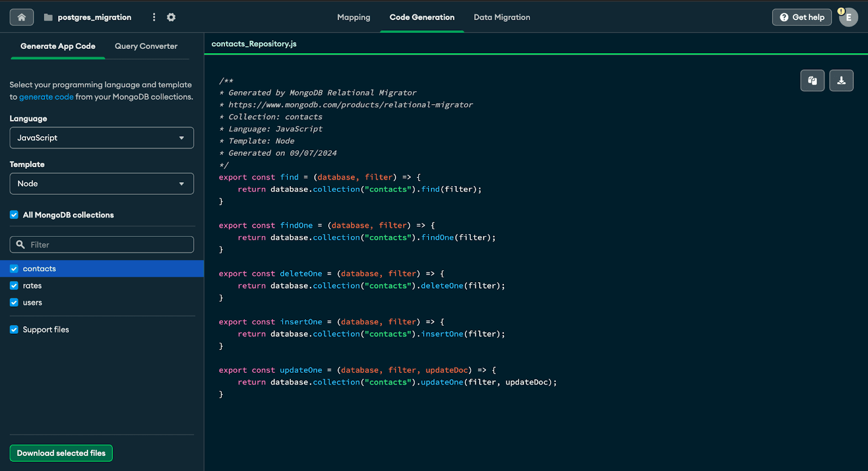Click the home icon button
Screen dimensions: 868x471
pos(22,17)
